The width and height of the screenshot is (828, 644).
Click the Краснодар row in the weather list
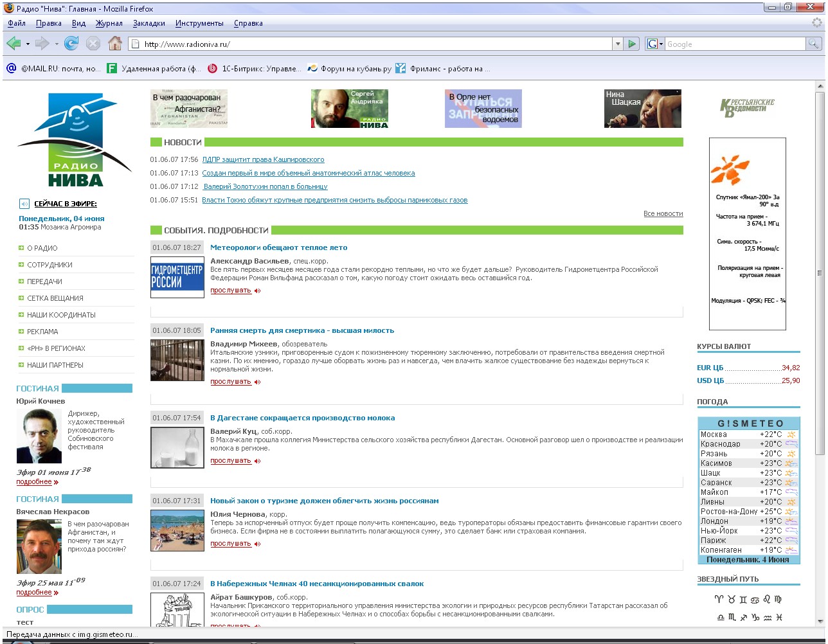pos(749,444)
